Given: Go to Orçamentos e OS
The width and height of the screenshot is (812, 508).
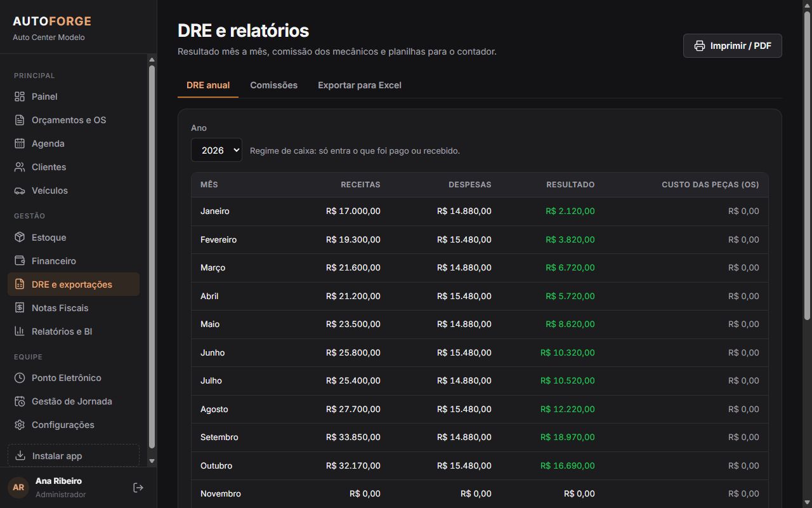Looking at the screenshot, I should click(74, 120).
